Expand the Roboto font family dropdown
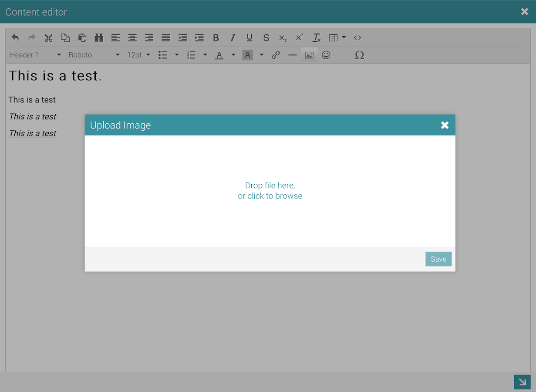 tap(94, 55)
